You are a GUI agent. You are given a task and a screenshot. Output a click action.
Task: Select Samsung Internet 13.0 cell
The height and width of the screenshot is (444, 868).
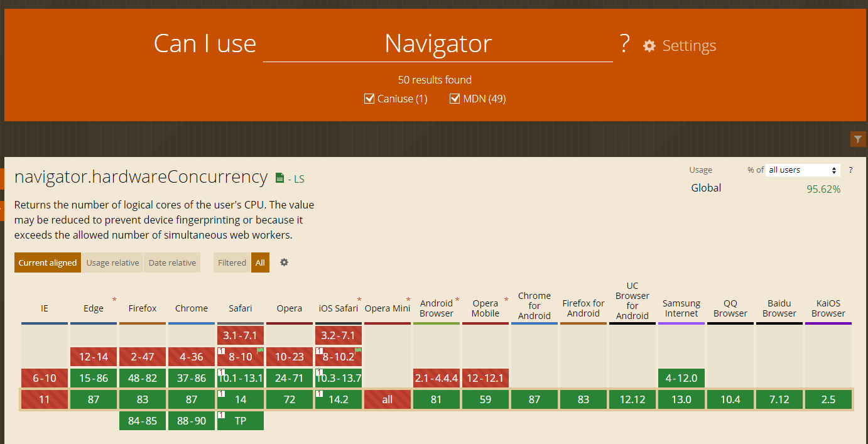coord(681,399)
